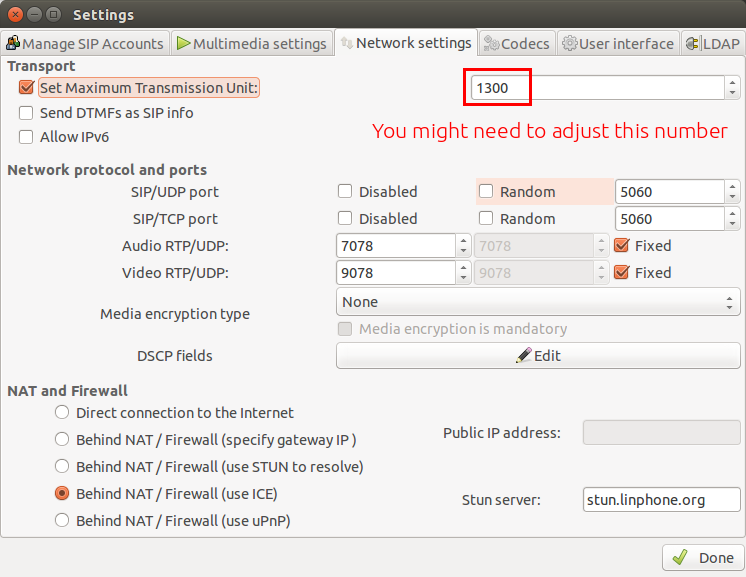746x577 pixels.
Task: Increase the SIP/UDP port stepper value
Action: [x=732, y=186]
